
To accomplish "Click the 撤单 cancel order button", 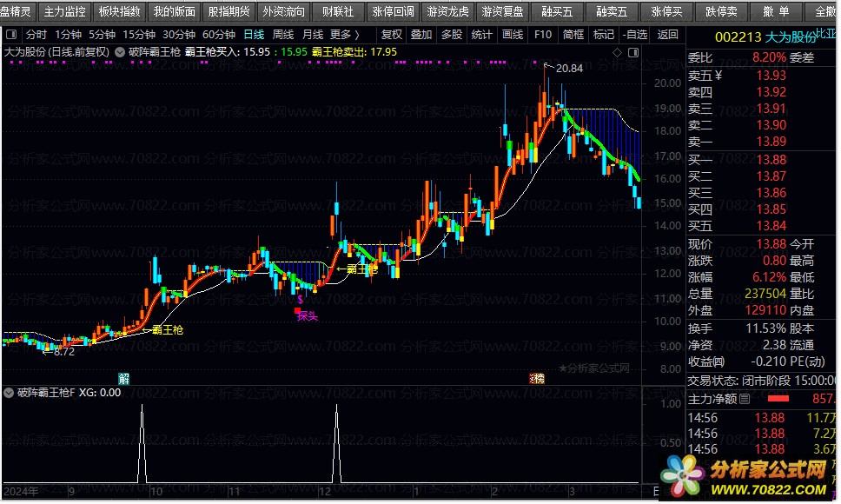I will pos(776,11).
